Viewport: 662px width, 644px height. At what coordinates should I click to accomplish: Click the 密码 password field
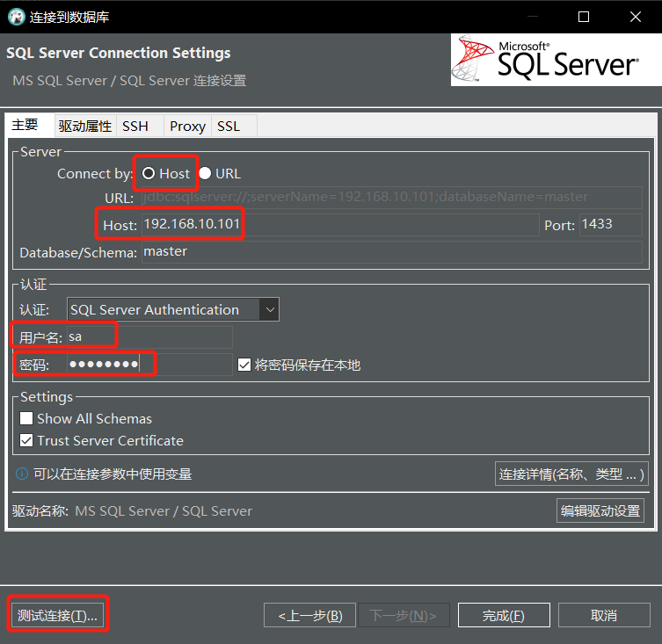point(149,365)
